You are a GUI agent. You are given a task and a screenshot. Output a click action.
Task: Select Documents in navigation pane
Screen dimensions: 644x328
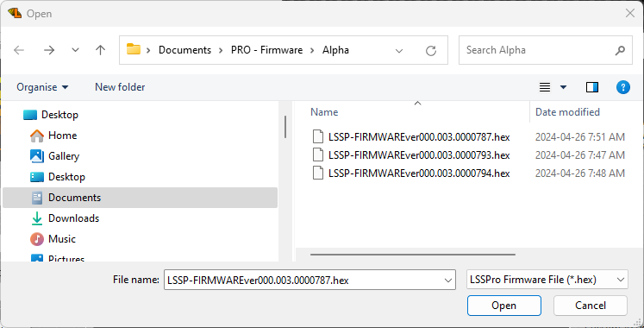coord(140,198)
